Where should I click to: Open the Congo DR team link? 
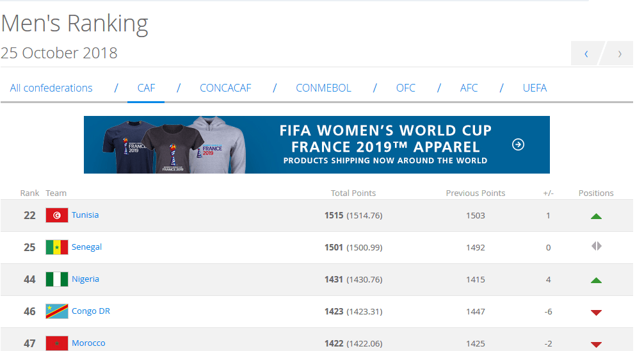coord(91,311)
